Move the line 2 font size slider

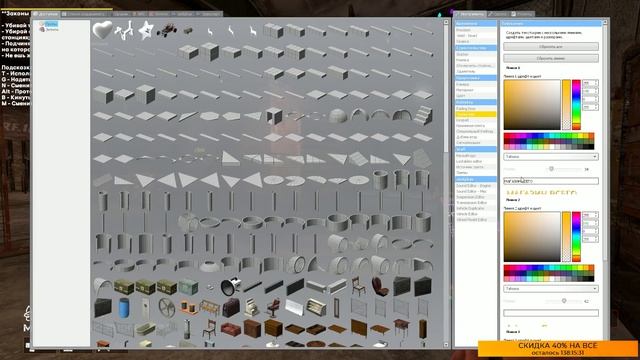point(564,301)
